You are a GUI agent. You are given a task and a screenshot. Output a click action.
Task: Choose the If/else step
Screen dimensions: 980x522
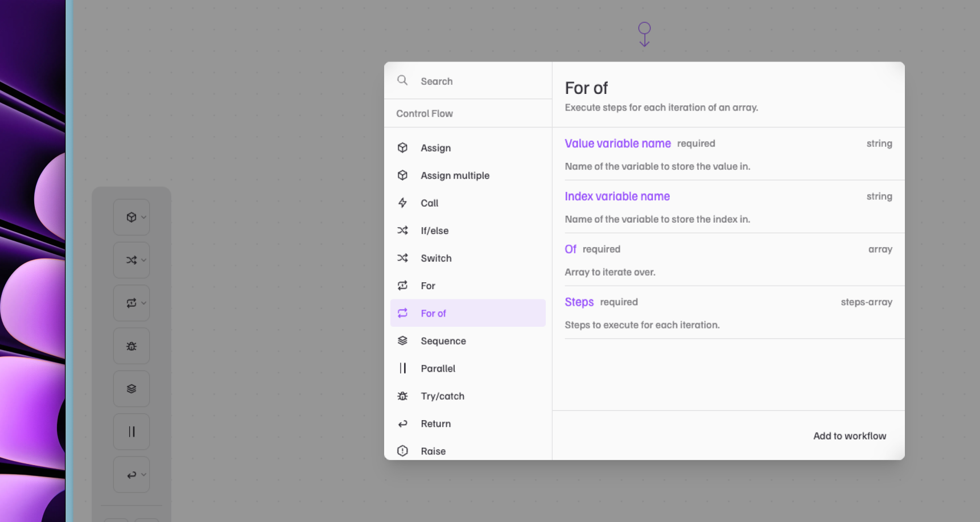click(x=468, y=231)
